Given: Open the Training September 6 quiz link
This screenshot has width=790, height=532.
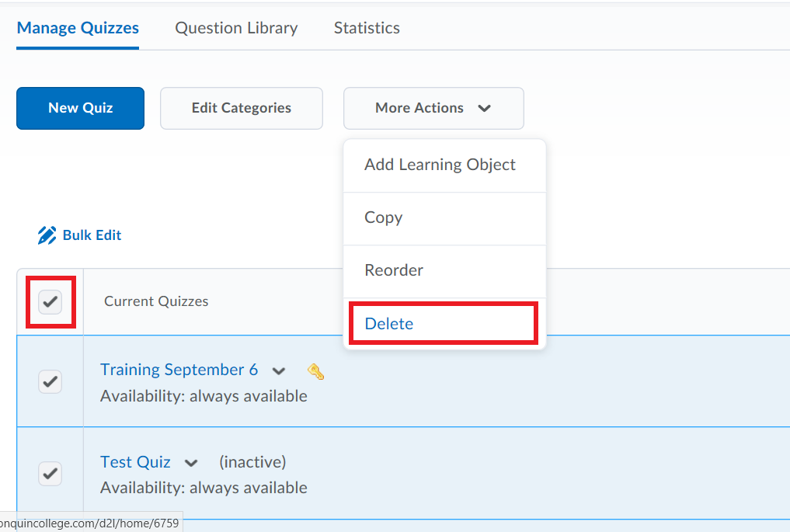Looking at the screenshot, I should 179,370.
